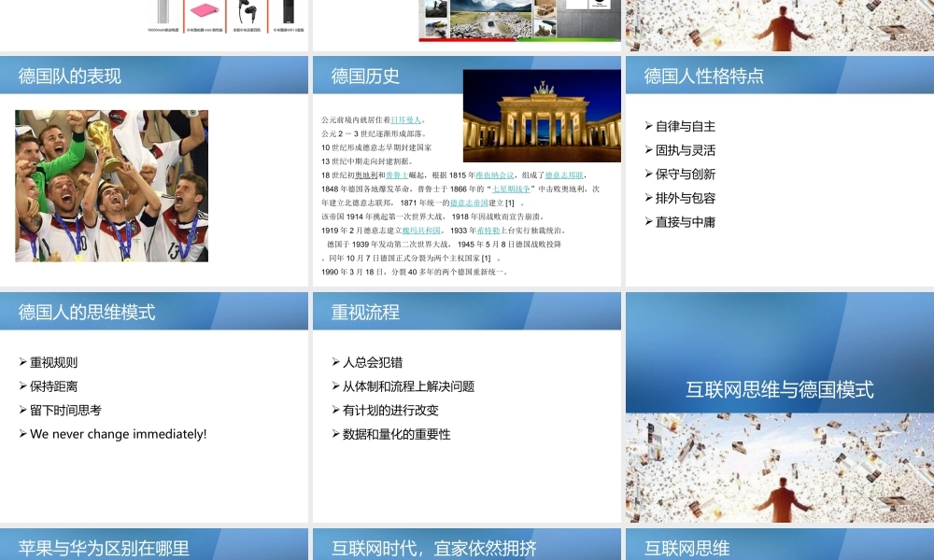Click the underlined 奥地利 text
Screen dimensions: 934x560
(x=366, y=175)
